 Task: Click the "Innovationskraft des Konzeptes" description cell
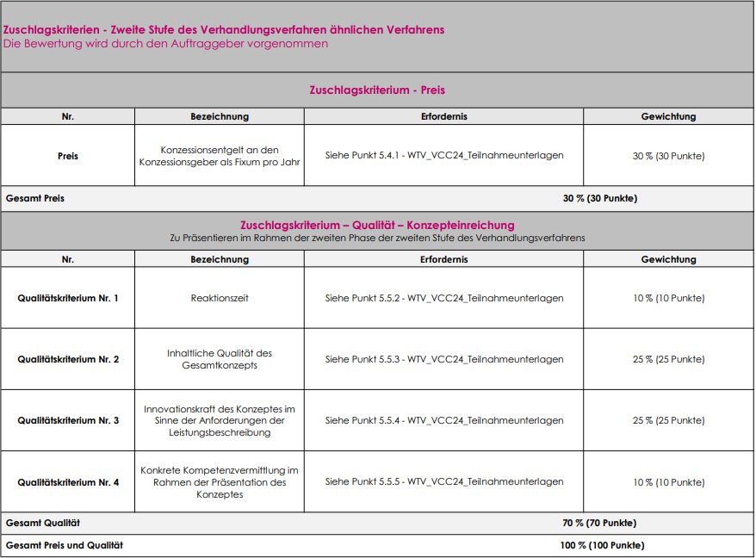coord(220,420)
